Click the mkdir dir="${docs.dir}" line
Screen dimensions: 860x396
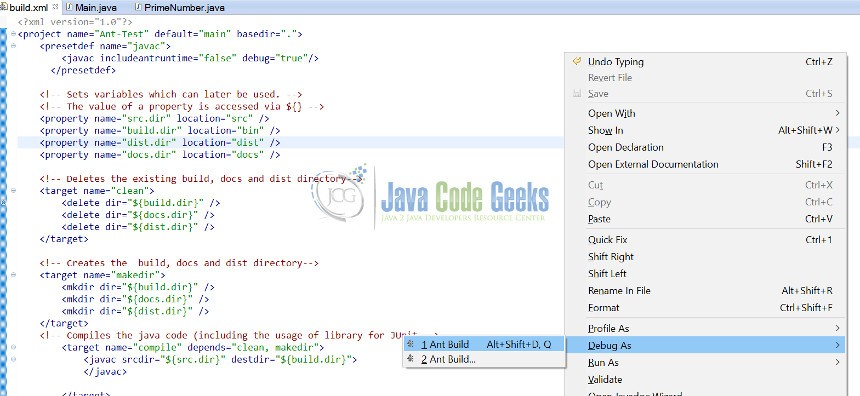[135, 299]
